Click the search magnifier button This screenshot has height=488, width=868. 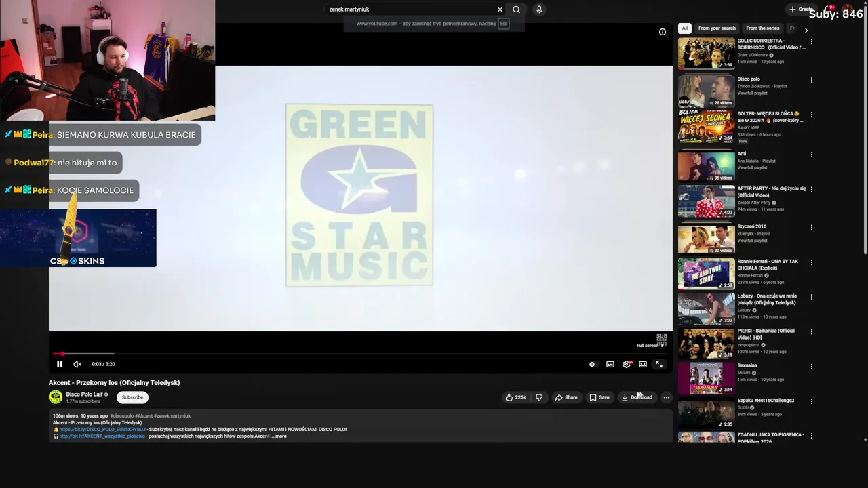(516, 9)
